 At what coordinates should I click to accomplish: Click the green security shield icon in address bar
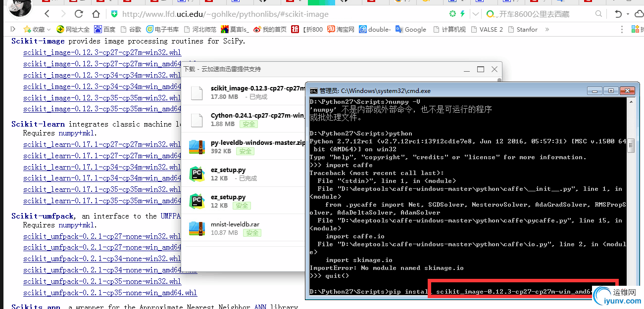point(114,14)
